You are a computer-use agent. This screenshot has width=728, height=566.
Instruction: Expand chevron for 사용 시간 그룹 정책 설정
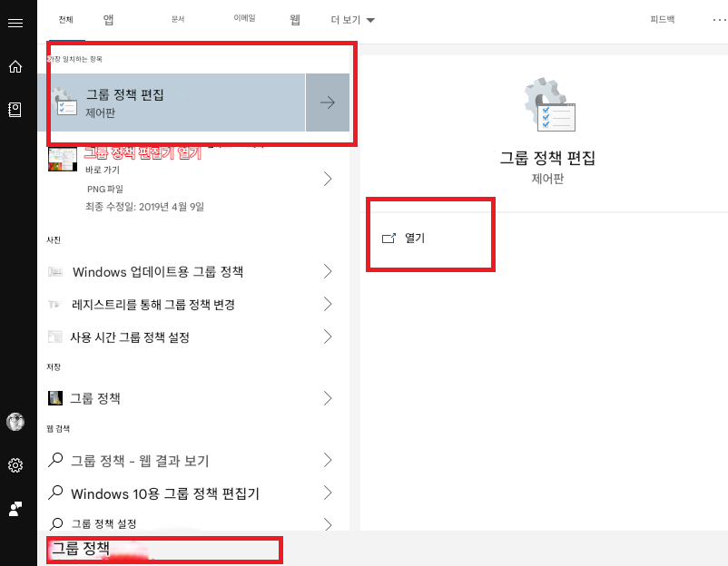coord(328,337)
